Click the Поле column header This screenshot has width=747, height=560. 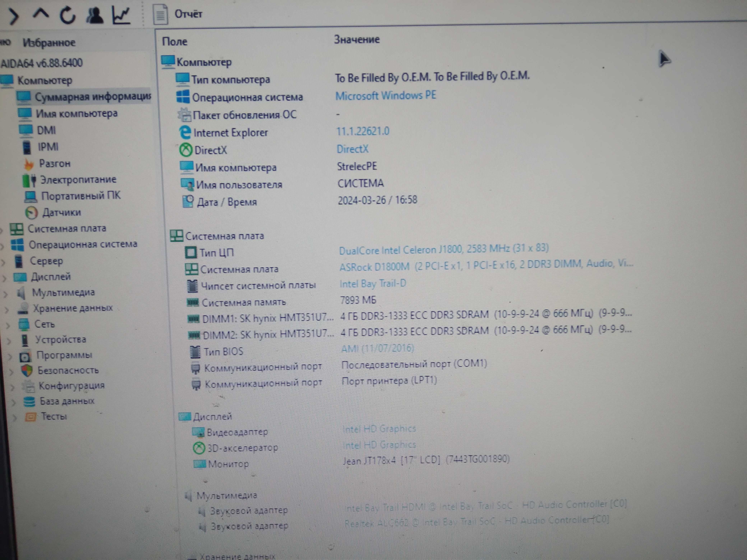[175, 41]
